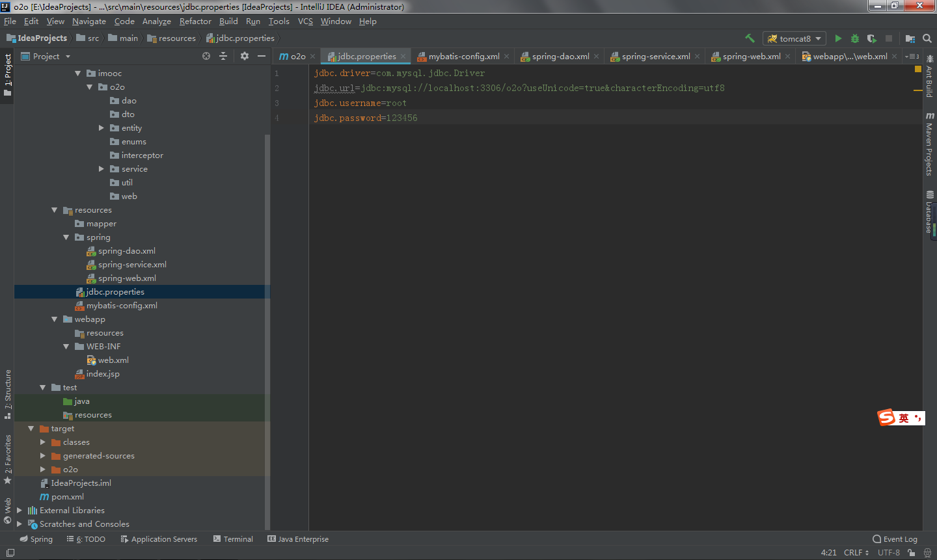Expand the entity package
Image resolution: width=937 pixels, height=560 pixels.
point(102,128)
